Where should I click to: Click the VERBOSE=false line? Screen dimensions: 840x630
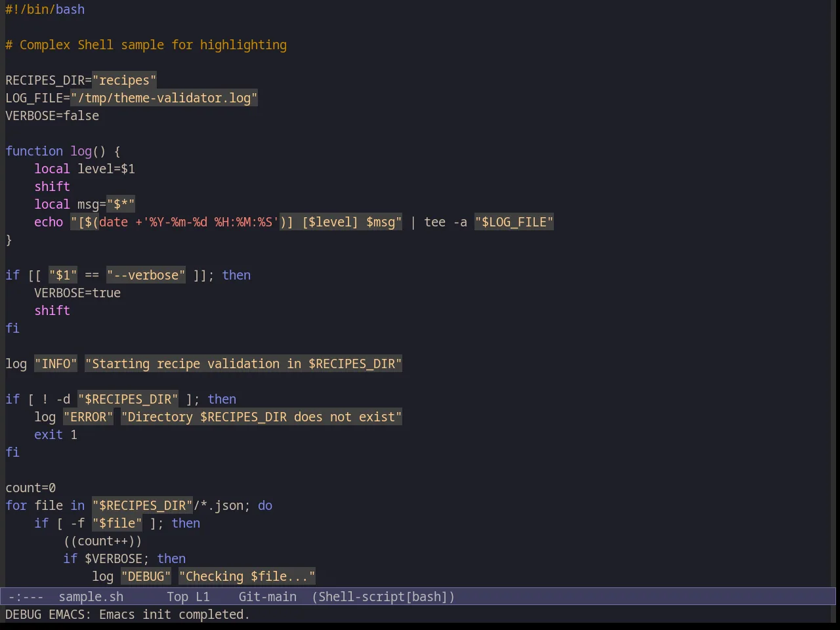coord(52,115)
